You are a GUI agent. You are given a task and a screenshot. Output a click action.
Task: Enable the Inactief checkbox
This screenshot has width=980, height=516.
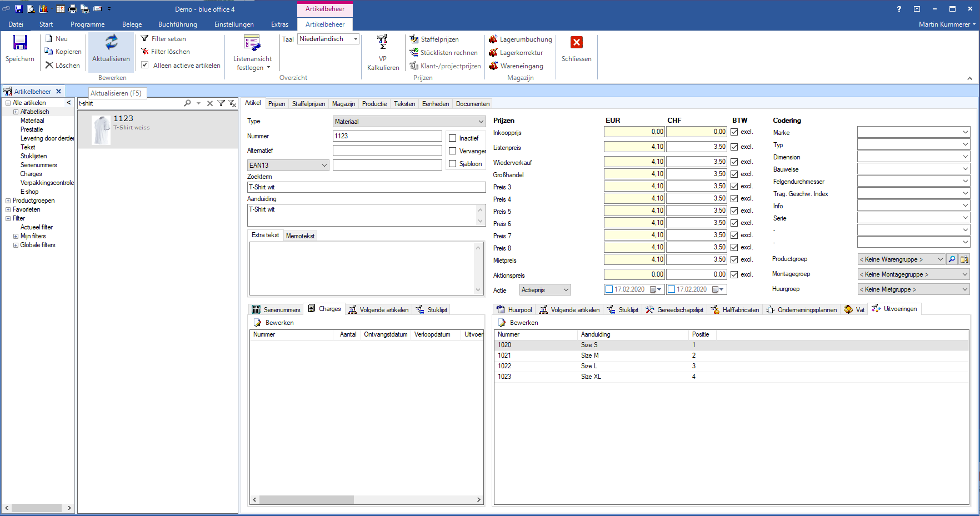pos(453,138)
